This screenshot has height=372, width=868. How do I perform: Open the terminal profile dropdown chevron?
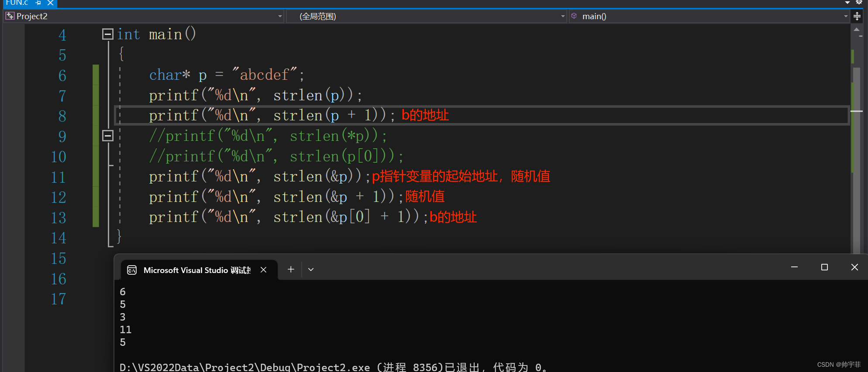(x=311, y=270)
